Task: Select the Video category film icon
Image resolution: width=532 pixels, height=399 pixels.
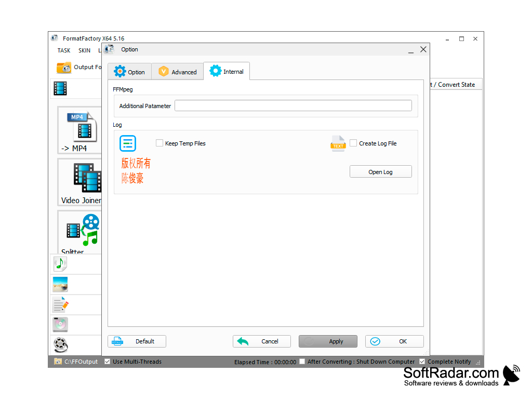Action: pyautogui.click(x=60, y=88)
